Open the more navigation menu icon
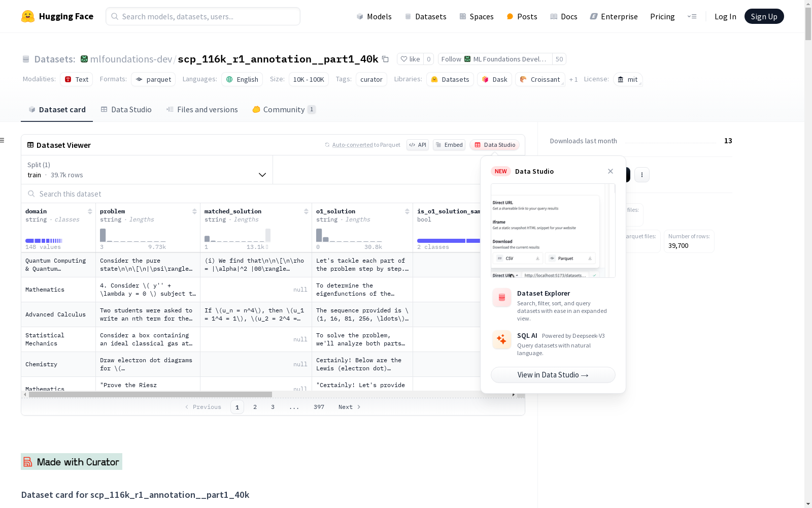 pos(692,16)
